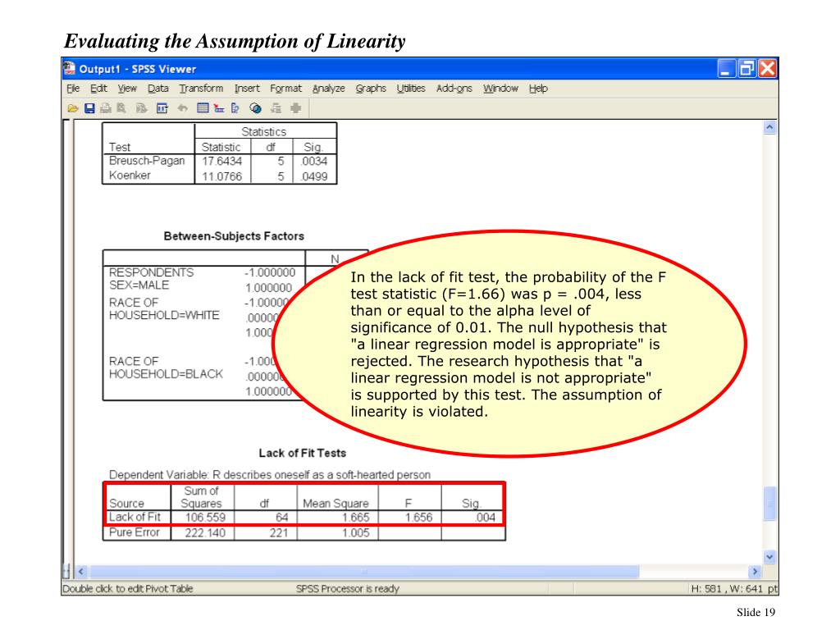
Task: Open the Add-ons menu
Action: click(454, 89)
